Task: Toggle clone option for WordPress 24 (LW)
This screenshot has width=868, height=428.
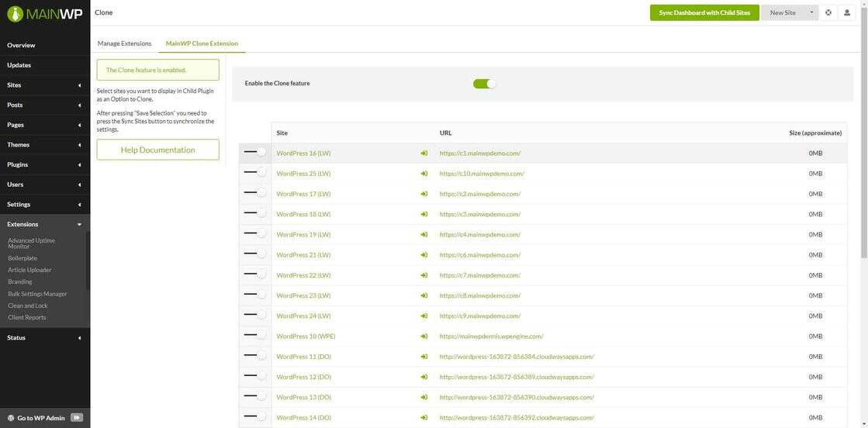Action: point(254,315)
